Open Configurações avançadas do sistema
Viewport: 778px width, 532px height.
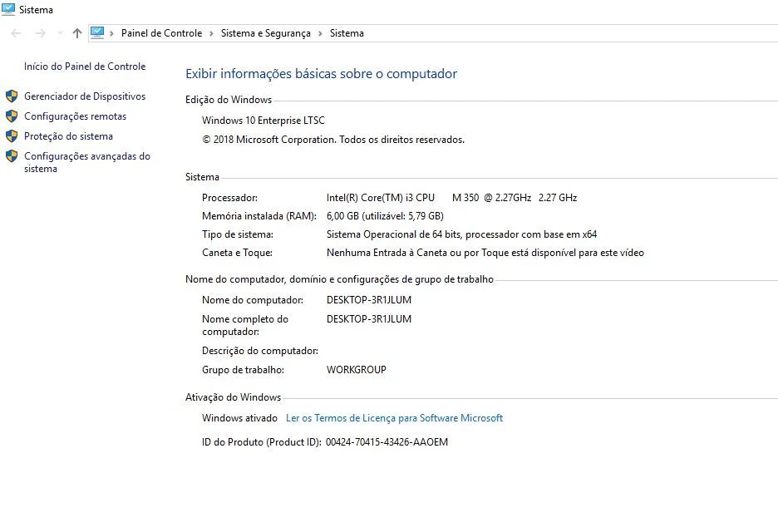click(x=87, y=162)
